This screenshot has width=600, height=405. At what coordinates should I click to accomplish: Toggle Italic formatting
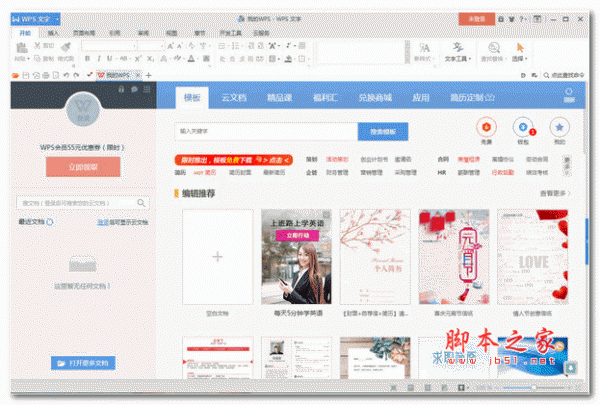point(99,59)
